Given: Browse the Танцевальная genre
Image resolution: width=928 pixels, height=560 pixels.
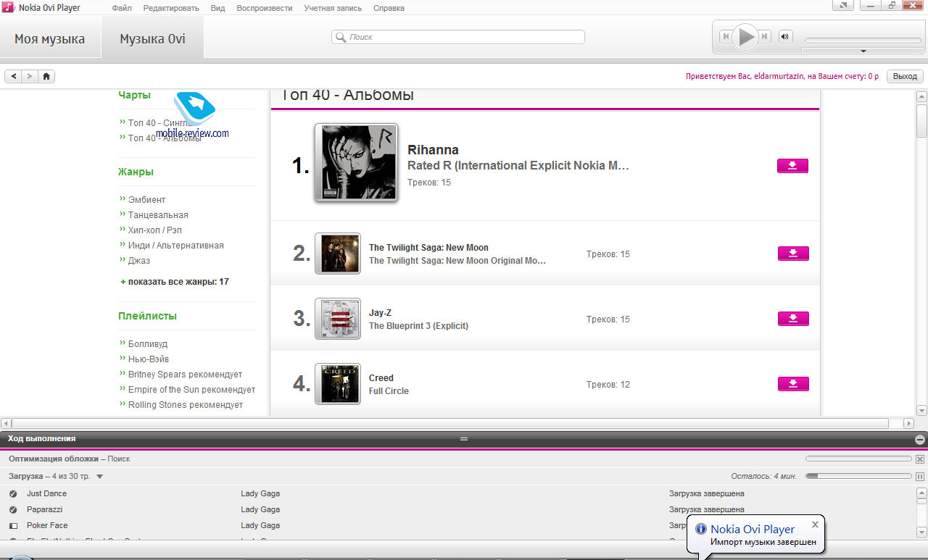Looking at the screenshot, I should pyautogui.click(x=158, y=215).
